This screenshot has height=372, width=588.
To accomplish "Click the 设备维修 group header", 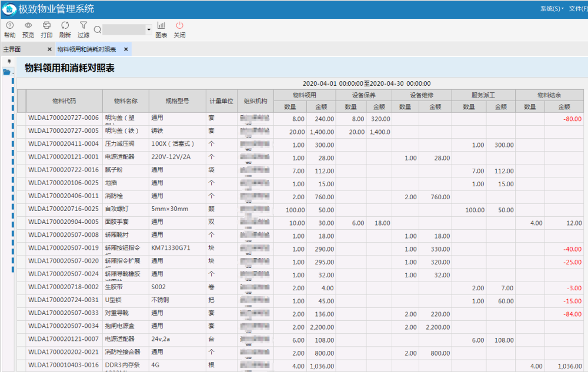I will tap(422, 95).
